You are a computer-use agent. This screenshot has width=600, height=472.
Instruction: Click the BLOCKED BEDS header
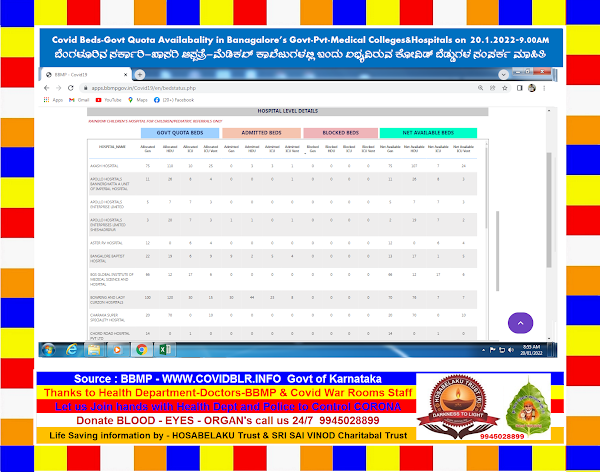[341, 133]
